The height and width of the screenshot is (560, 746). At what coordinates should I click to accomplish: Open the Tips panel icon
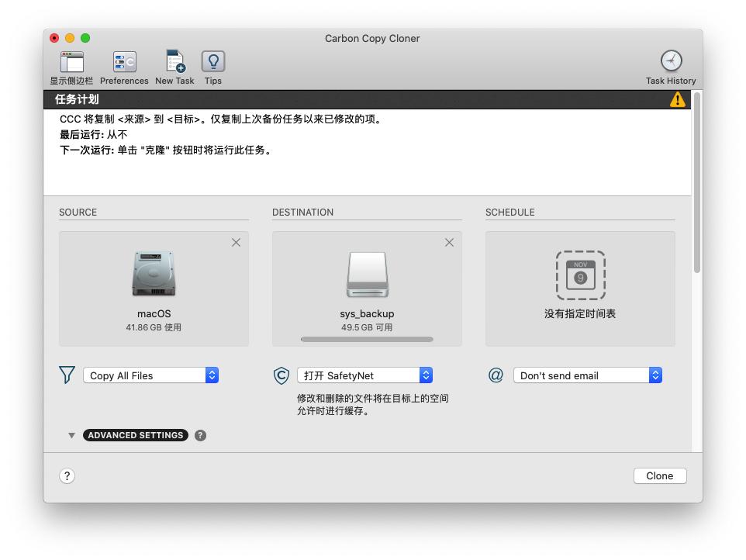click(212, 61)
